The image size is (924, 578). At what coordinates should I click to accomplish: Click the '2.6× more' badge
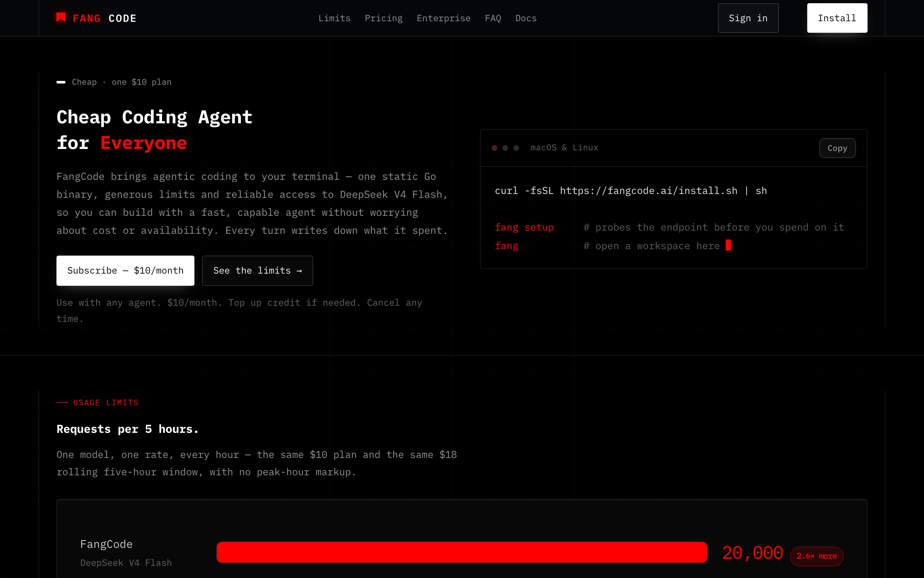click(816, 556)
